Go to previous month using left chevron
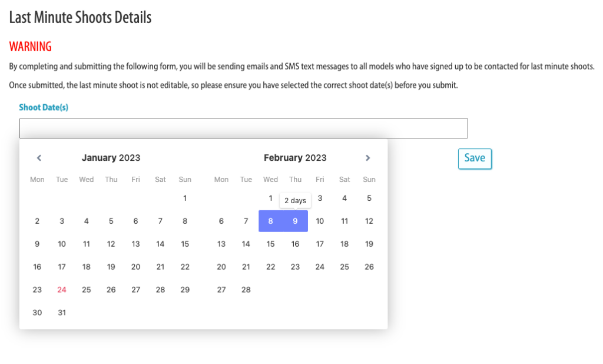Image resolution: width=603 pixels, height=364 pixels. tap(39, 158)
